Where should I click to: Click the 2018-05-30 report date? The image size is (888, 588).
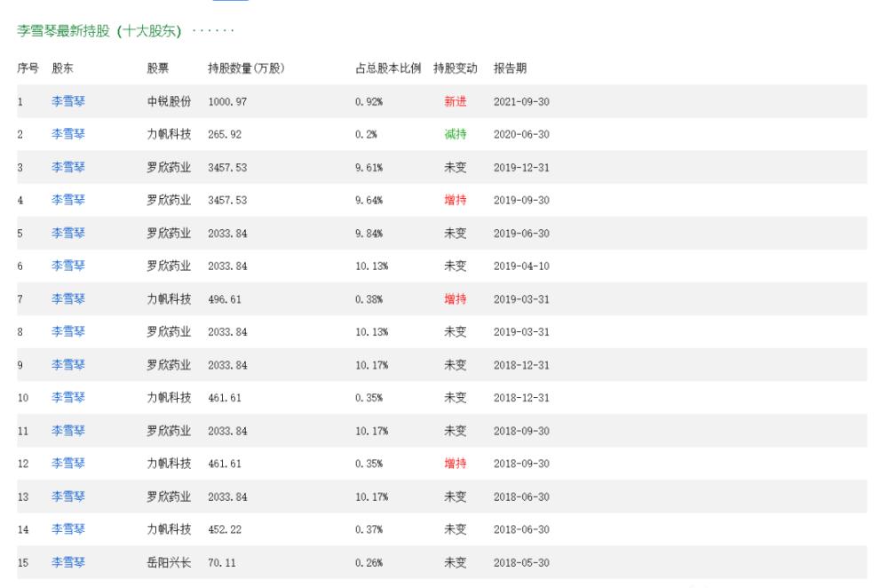pyautogui.click(x=521, y=563)
